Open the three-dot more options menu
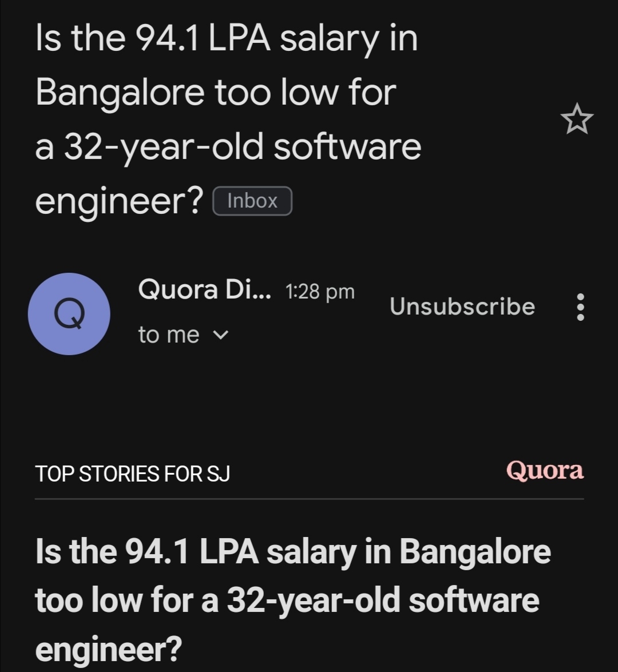The image size is (618, 672). [580, 307]
